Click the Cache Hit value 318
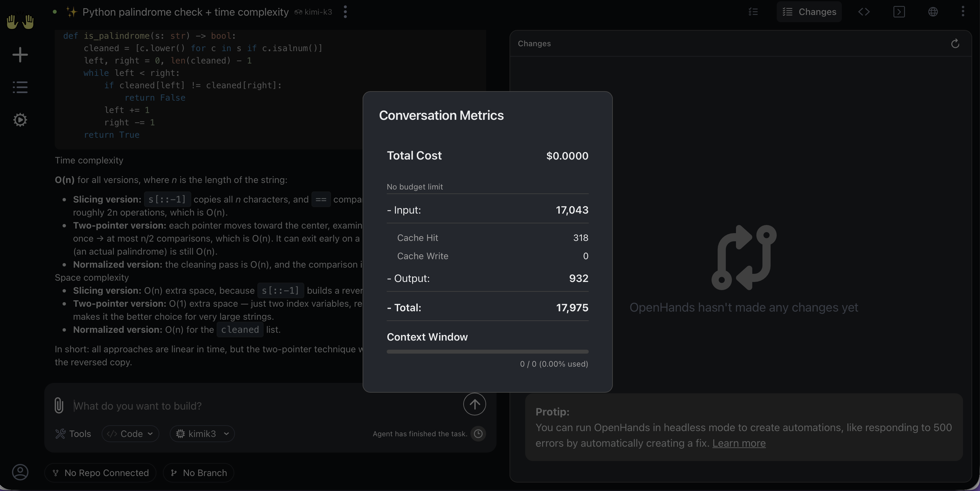980x491 pixels. (581, 238)
